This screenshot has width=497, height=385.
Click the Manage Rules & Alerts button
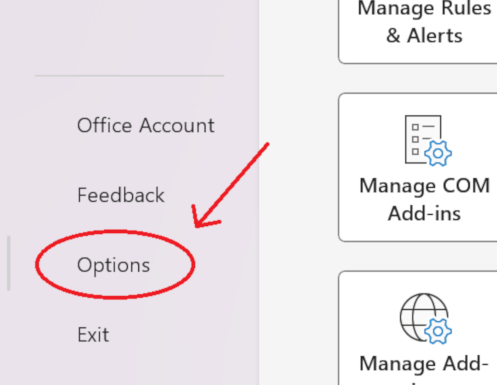tap(418, 31)
